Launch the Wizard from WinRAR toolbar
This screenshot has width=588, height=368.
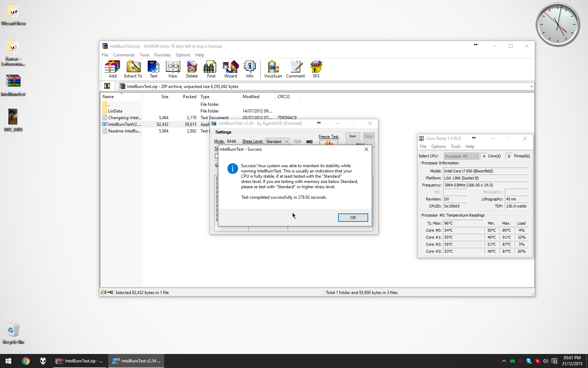230,69
